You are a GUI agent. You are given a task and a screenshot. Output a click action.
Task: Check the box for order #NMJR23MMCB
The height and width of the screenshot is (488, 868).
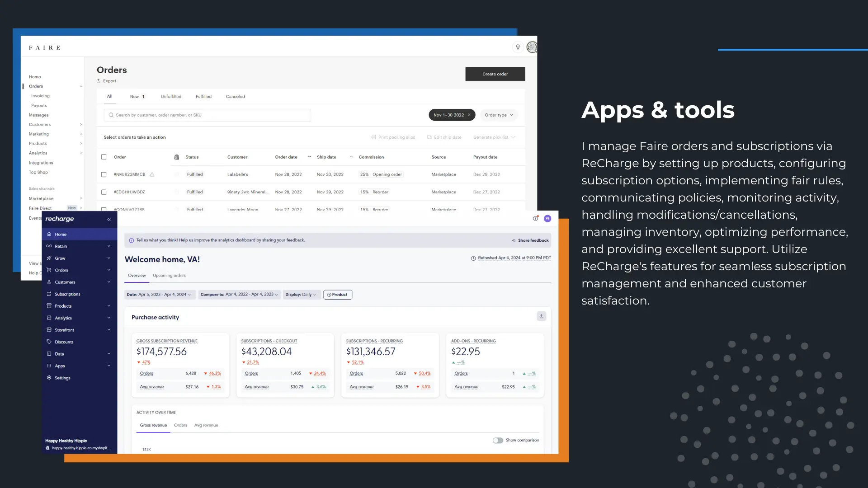tap(104, 174)
